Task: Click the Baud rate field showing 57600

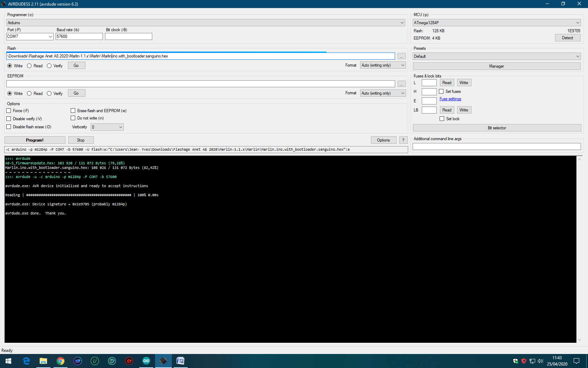Action: (79, 36)
